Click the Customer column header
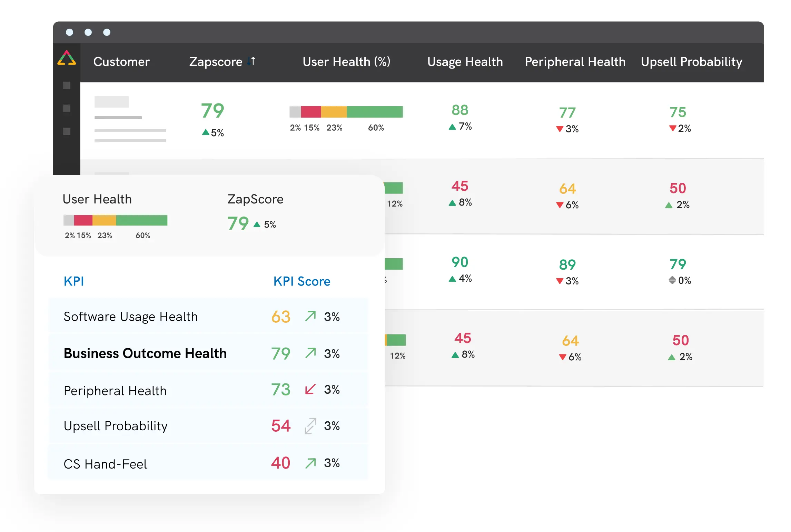The width and height of the screenshot is (791, 532). pos(121,62)
